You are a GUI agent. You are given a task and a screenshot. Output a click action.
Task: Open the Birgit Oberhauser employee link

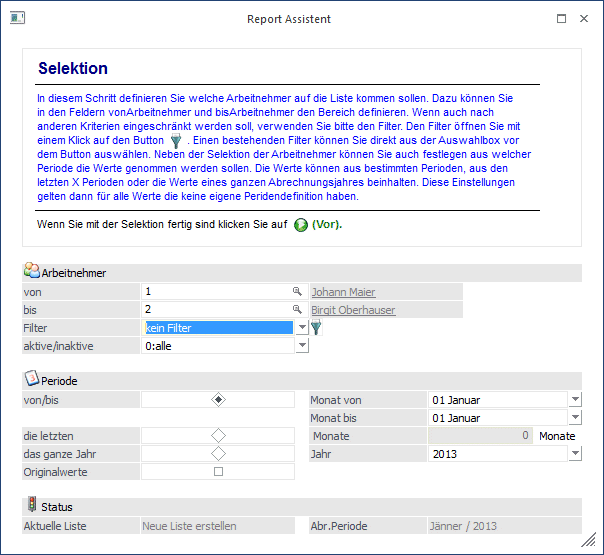click(x=353, y=310)
